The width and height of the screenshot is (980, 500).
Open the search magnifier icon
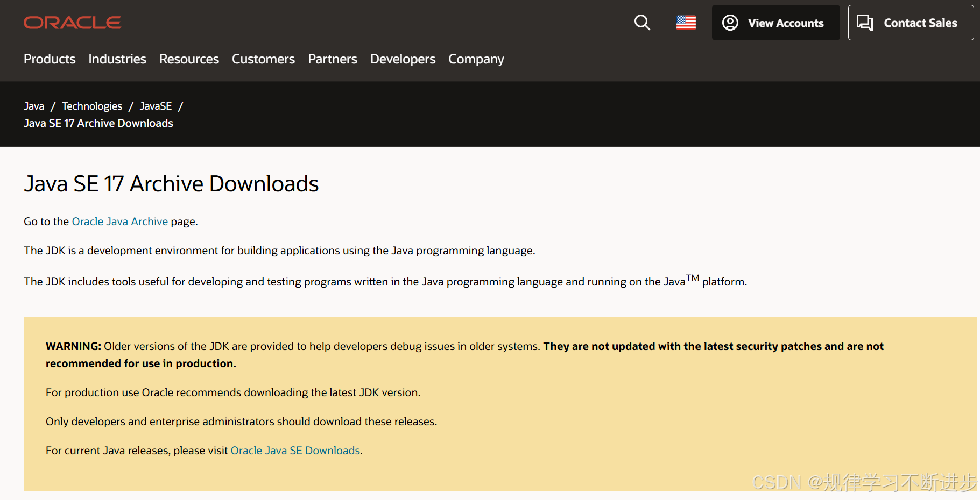tap(642, 23)
